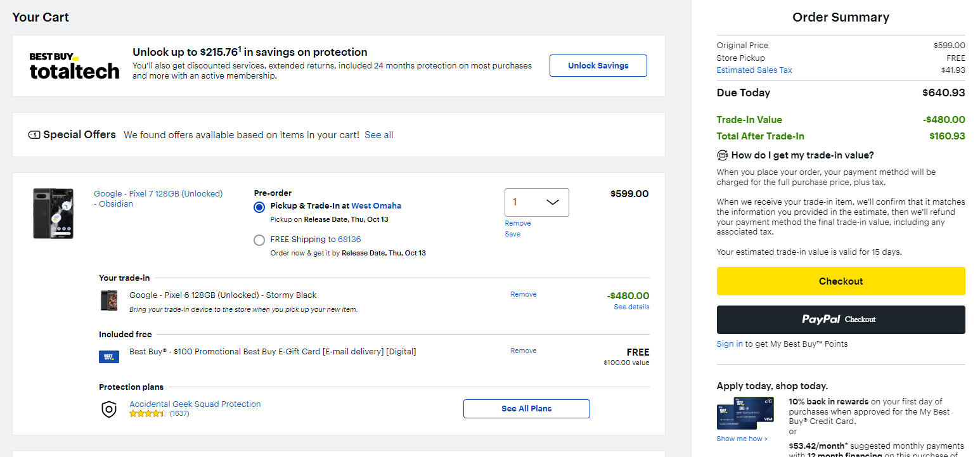Click the Geek Squad Protection shield icon
Viewport: 980px width, 457px height.
pos(109,409)
